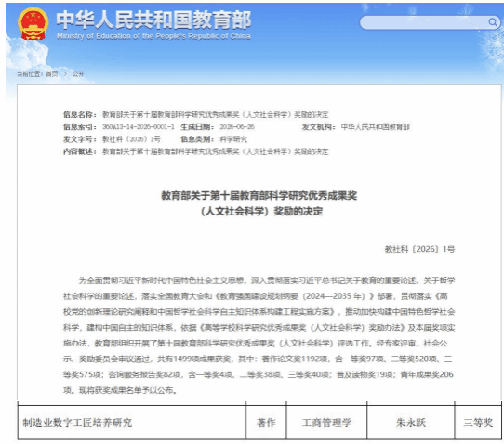Viewport: 504px width, 444px height.
Task: Click the 中华人民共和国教育部 site title
Action: coord(153,20)
